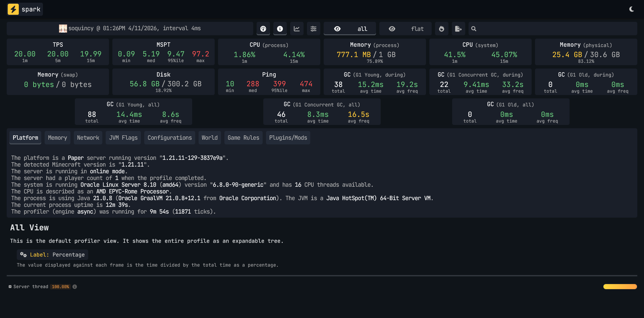This screenshot has height=318, width=644.
Task: Open the graph chart icon in the toolbar
Action: coord(297,29)
